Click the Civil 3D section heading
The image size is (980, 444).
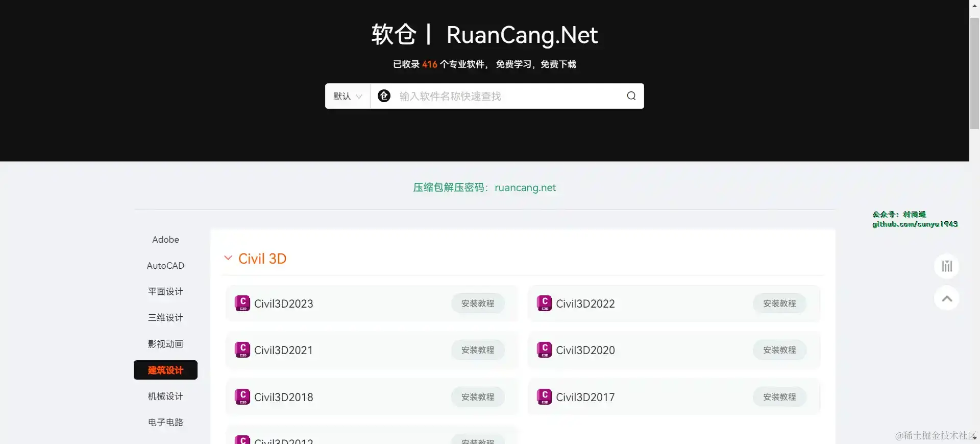pyautogui.click(x=262, y=259)
